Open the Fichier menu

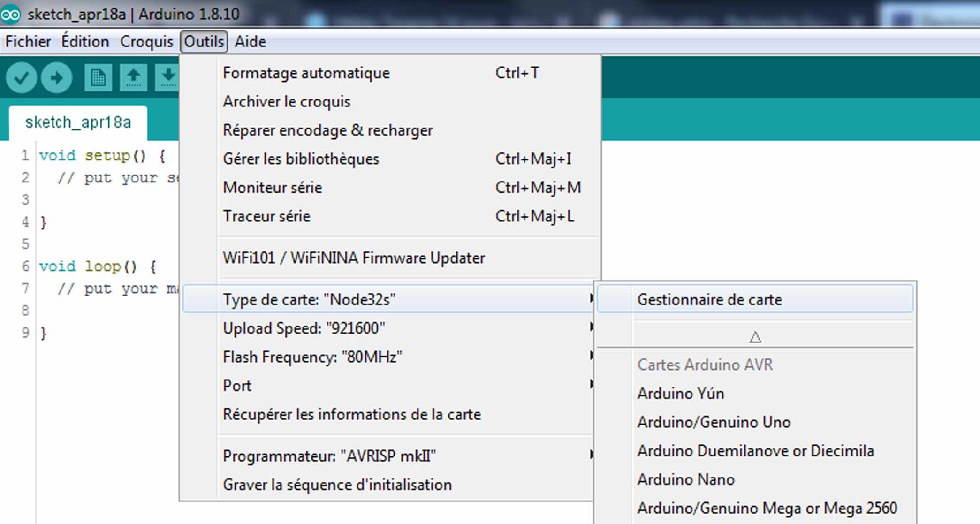coord(28,42)
